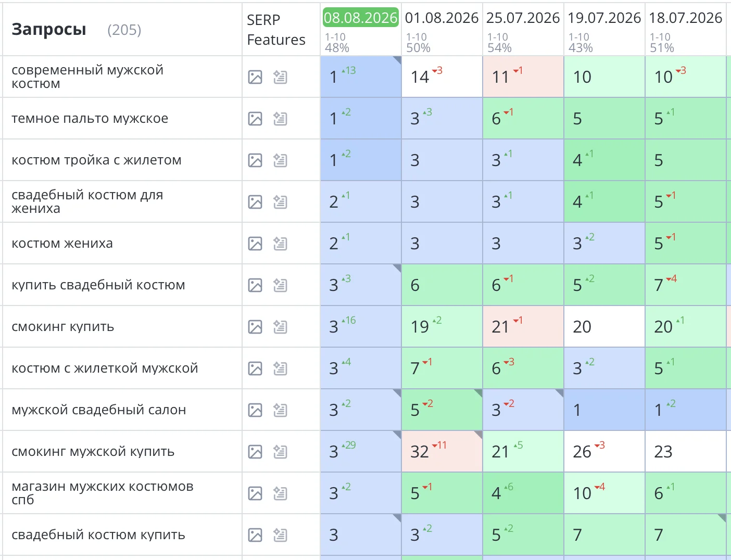Open image pack icon in костюм жениха row
Image resolution: width=731 pixels, height=560 pixels.
pyautogui.click(x=255, y=244)
